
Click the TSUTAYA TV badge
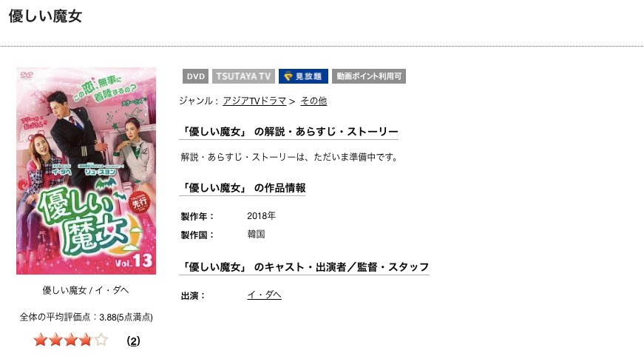[243, 76]
